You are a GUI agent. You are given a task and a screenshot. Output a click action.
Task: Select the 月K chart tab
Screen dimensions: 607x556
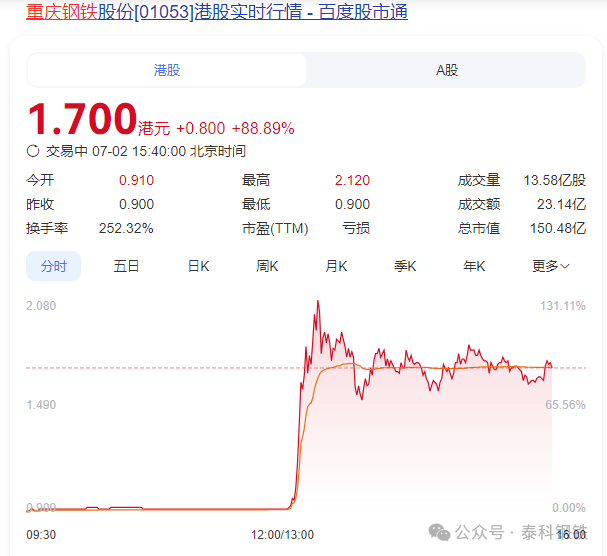click(336, 266)
